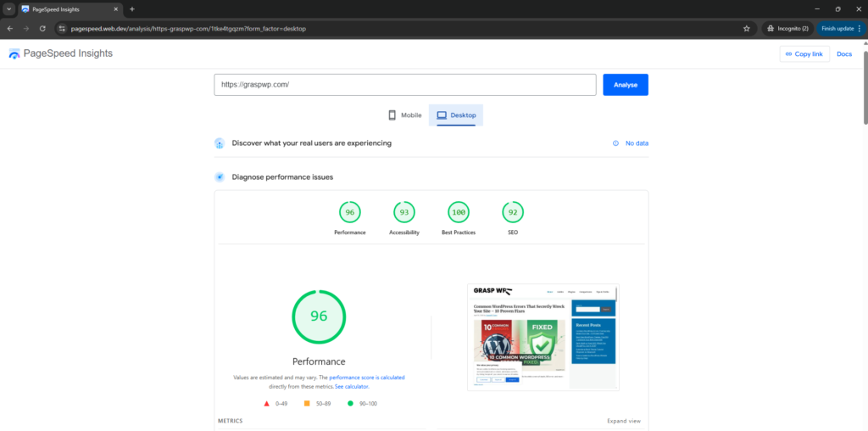868x431 pixels.
Task: Click the 'Diagnose performance issues' heading
Action: tap(282, 177)
